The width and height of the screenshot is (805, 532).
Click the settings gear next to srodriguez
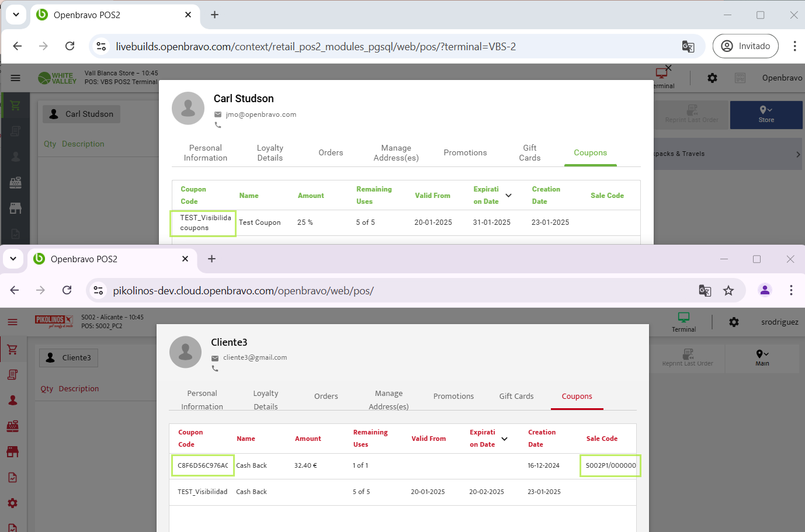pos(734,322)
